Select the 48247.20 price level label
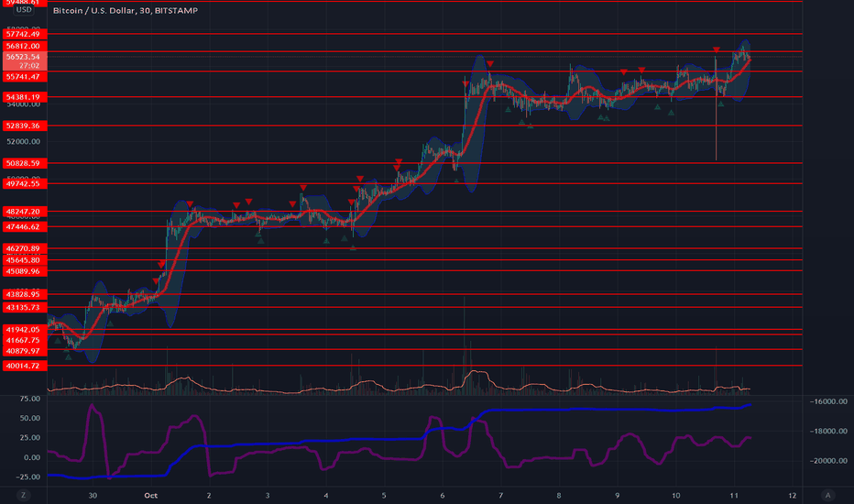The width and height of the screenshot is (854, 504). [x=25, y=212]
